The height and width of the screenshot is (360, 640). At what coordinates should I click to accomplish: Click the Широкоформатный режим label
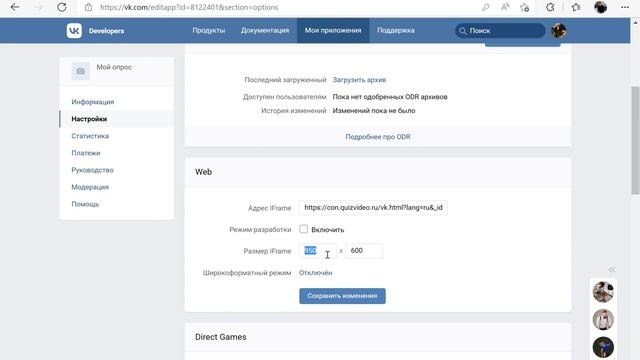pyautogui.click(x=247, y=273)
